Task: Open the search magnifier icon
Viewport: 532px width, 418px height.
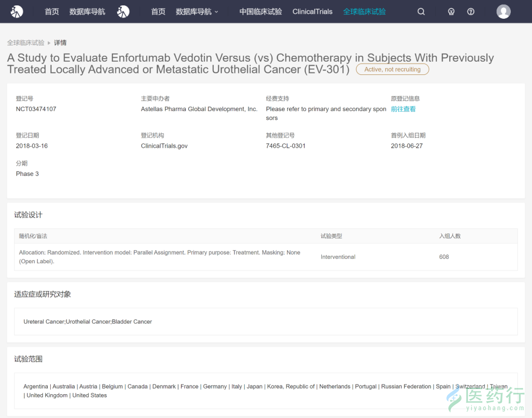Action: tap(421, 11)
